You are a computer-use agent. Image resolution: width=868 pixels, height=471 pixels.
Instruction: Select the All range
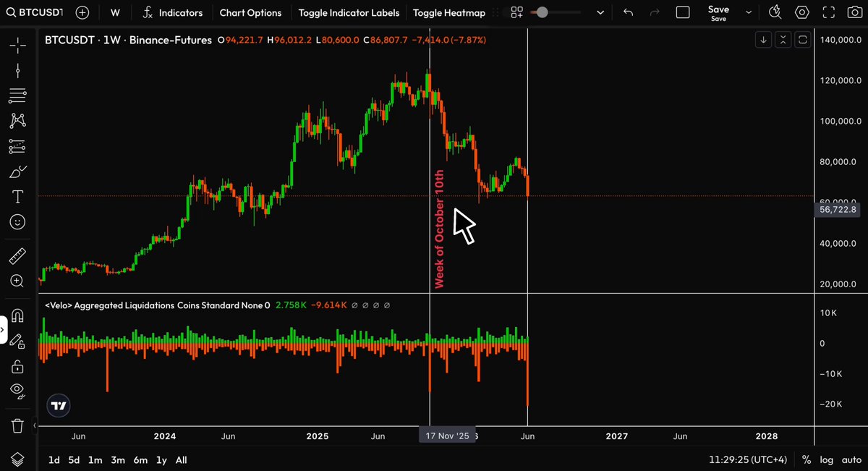click(x=182, y=460)
